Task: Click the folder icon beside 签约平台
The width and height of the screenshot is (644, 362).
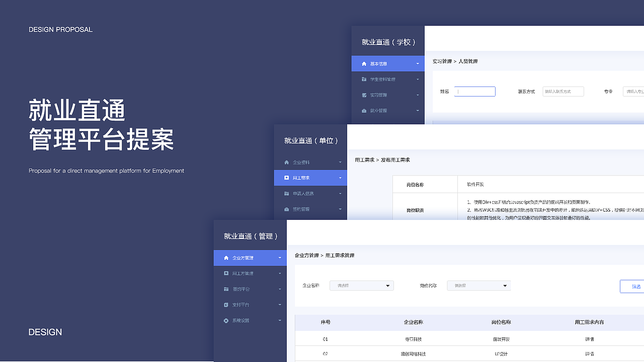Action: (x=226, y=289)
